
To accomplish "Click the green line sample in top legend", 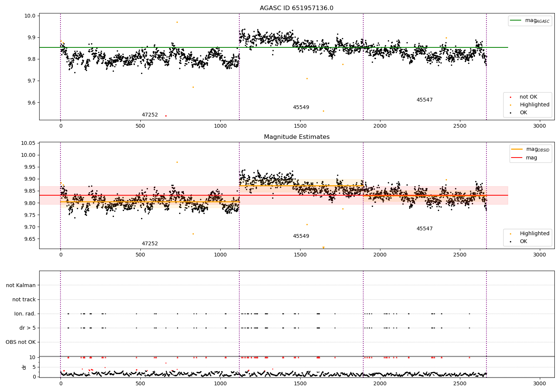I will point(516,21).
